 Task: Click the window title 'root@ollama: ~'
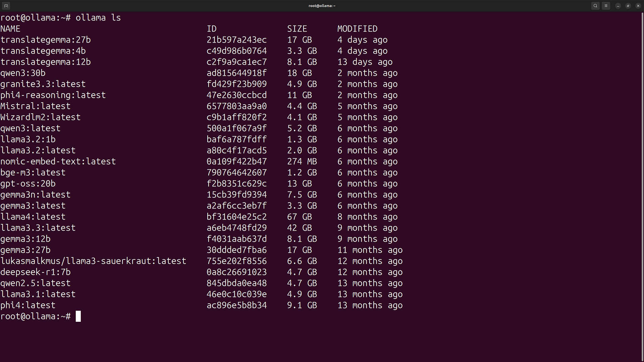point(322,6)
